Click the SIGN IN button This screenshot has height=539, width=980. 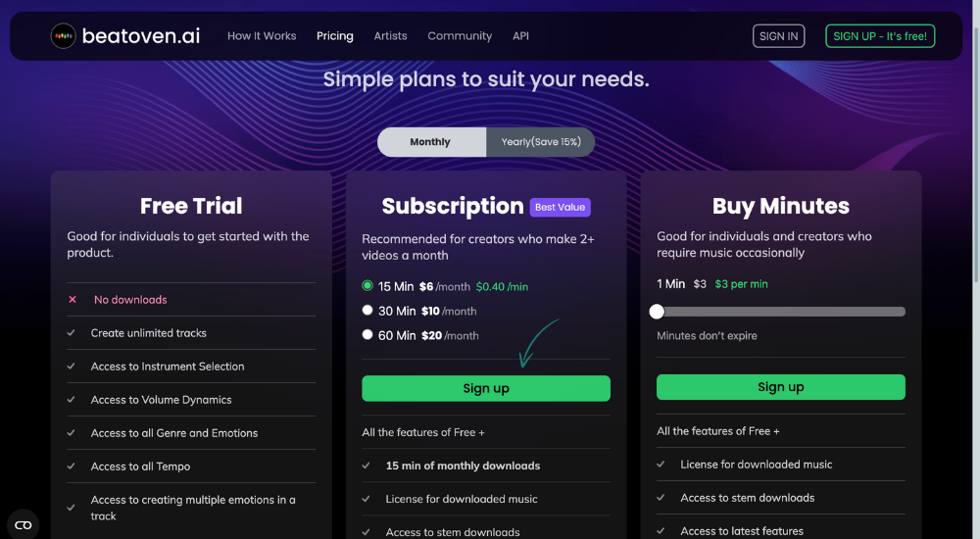click(x=778, y=36)
